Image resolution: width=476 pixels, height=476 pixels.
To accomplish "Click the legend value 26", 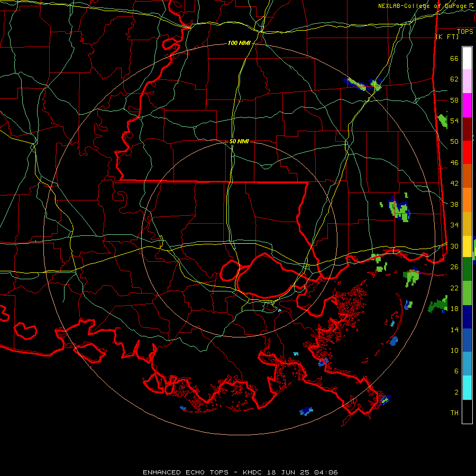I will (454, 267).
